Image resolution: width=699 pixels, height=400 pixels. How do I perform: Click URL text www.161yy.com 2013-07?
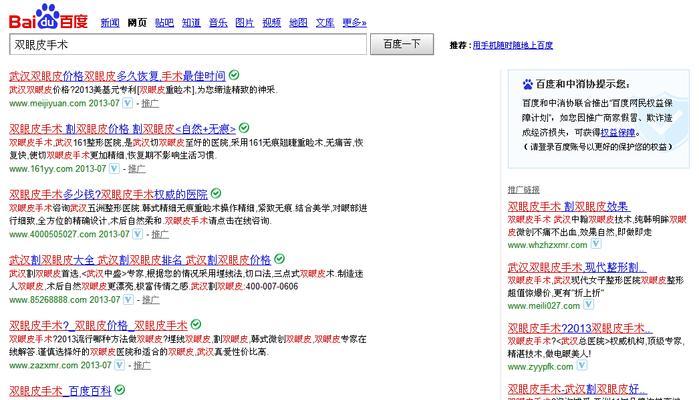click(58, 169)
